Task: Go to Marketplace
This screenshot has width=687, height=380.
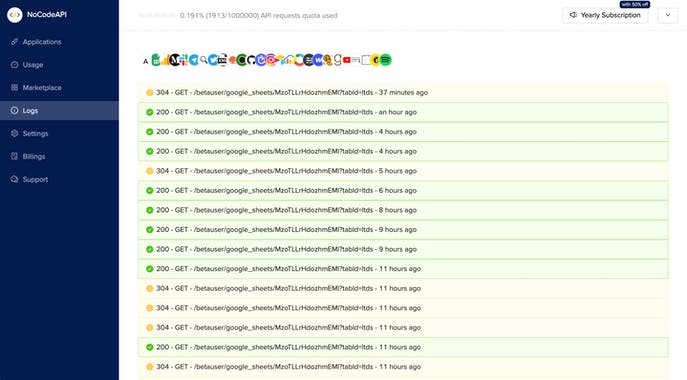Action: [59, 88]
